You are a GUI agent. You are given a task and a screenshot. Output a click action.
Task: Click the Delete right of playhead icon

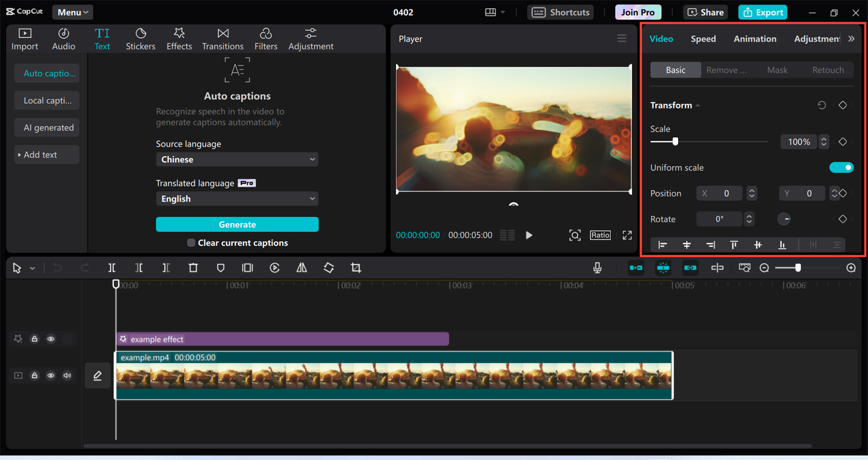(x=166, y=268)
